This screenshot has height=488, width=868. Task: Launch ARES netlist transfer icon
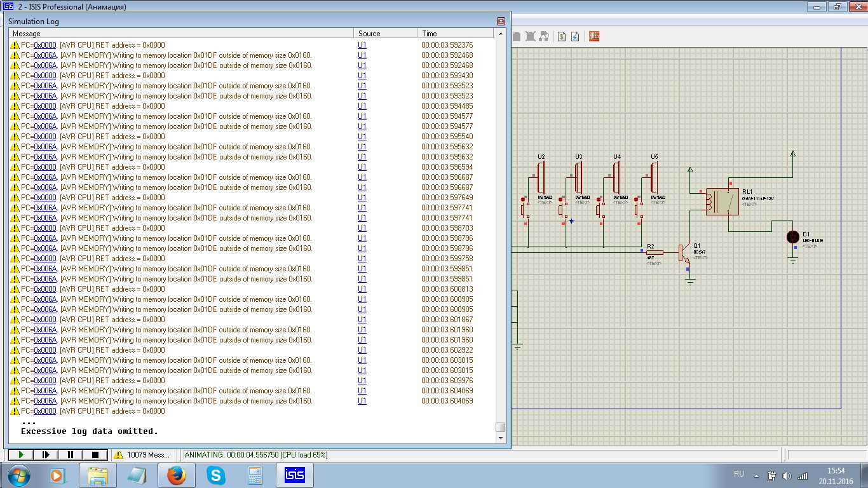coord(594,36)
